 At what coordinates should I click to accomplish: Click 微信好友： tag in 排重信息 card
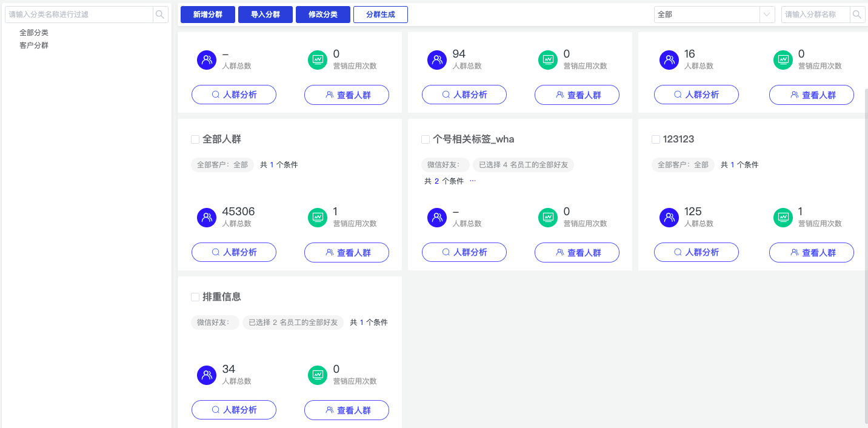pyautogui.click(x=215, y=323)
